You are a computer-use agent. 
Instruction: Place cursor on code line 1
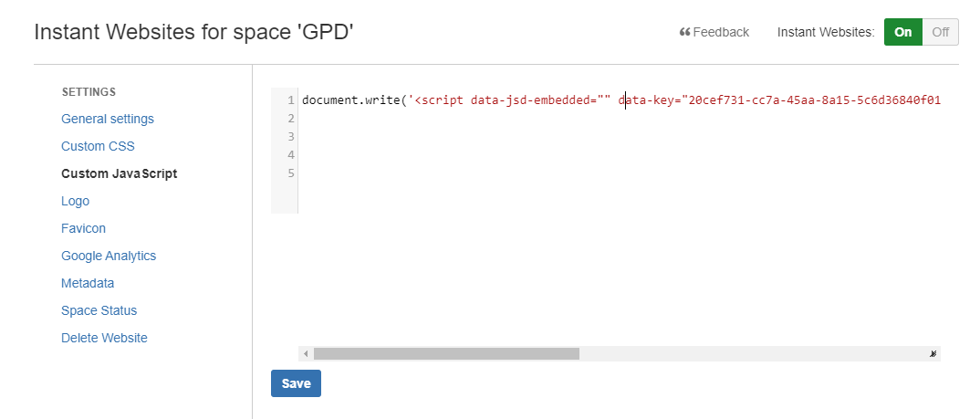pos(620,100)
